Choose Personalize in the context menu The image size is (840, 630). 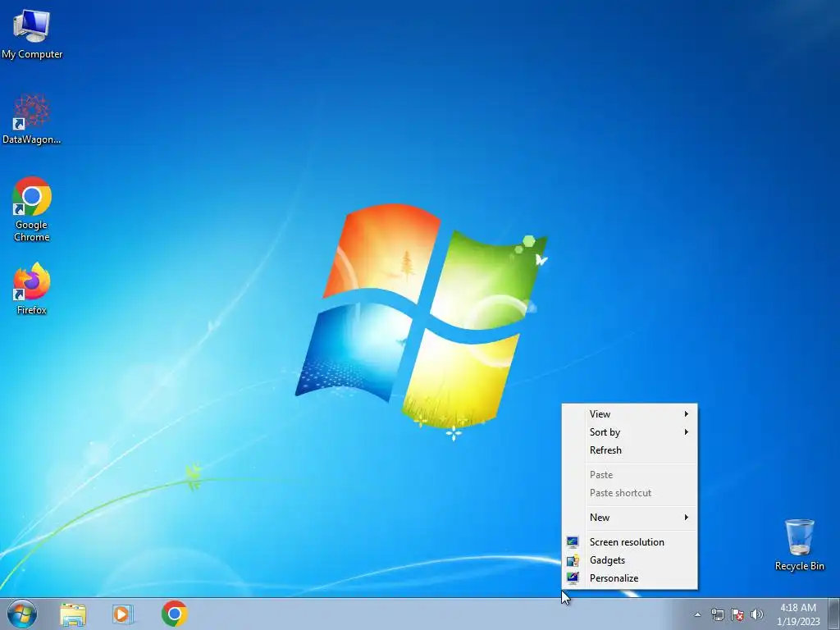coord(629,578)
